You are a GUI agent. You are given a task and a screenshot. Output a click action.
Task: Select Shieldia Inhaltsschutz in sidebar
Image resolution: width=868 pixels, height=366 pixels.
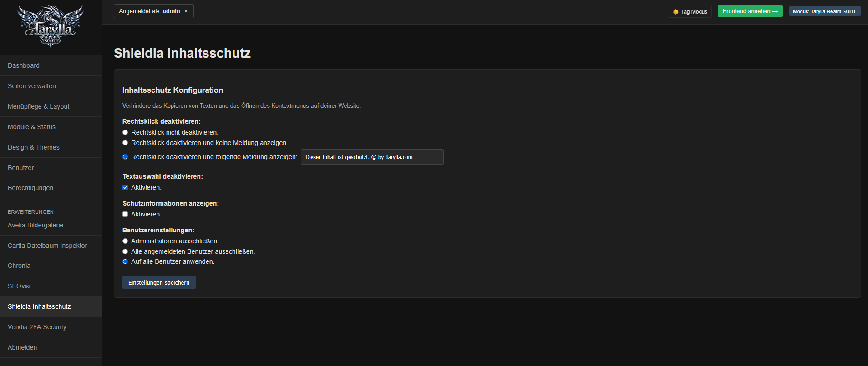point(51,306)
